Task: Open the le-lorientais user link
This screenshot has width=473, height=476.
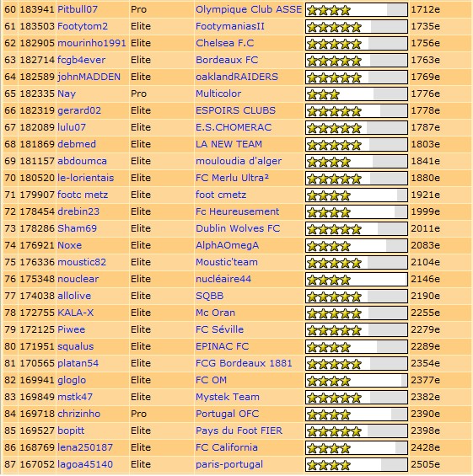Action: (85, 178)
